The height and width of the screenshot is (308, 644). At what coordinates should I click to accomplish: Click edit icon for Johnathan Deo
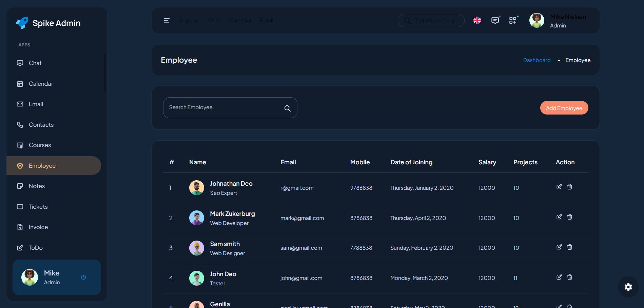click(x=559, y=187)
